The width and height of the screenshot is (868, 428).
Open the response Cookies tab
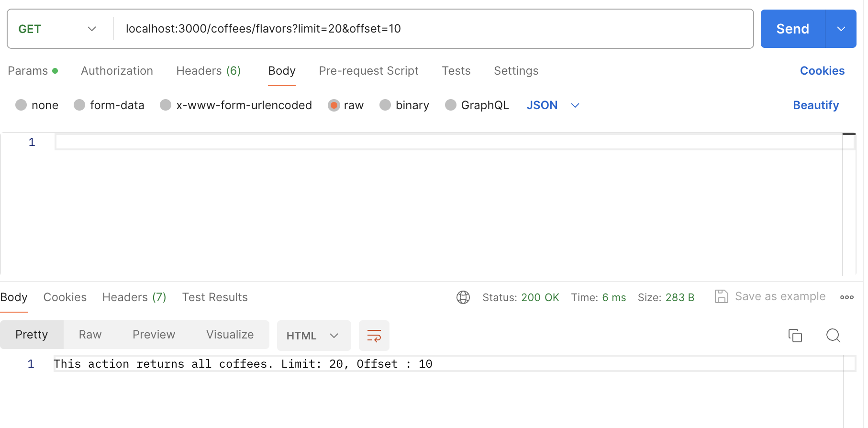[65, 297]
